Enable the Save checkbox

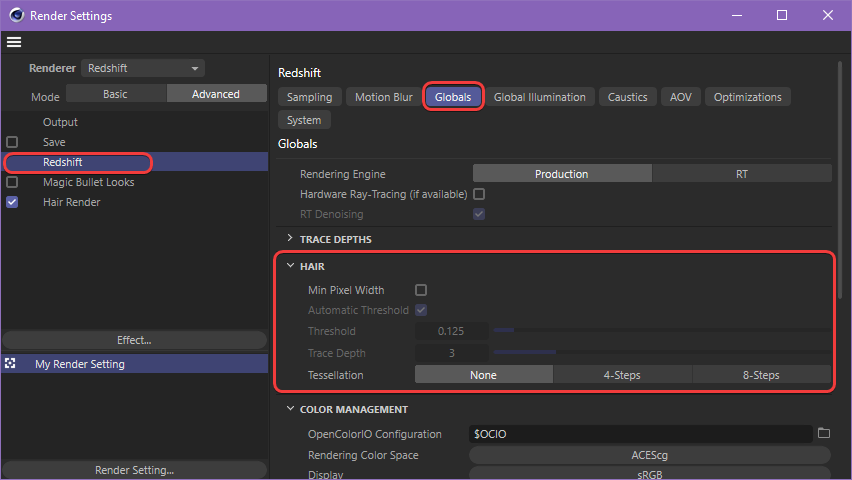(12, 142)
